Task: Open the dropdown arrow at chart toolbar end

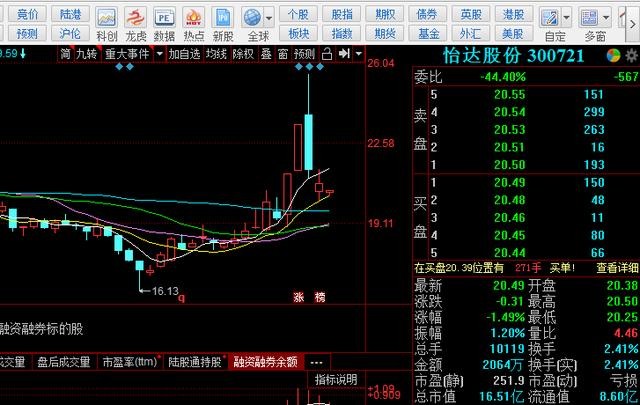Action: (x=359, y=54)
